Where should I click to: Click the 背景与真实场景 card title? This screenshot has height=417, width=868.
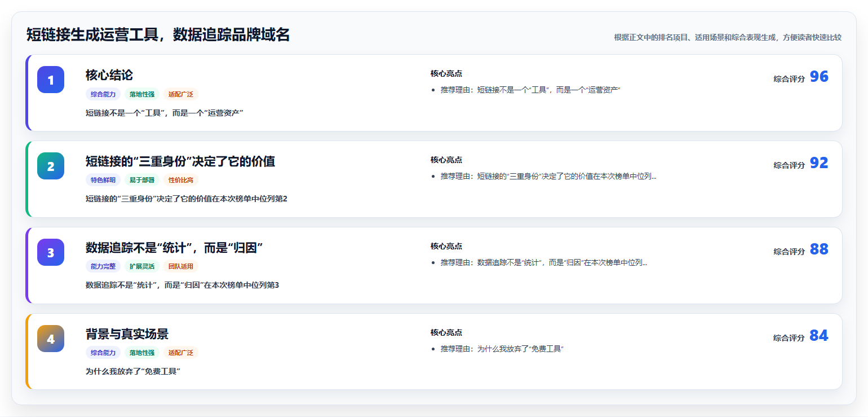click(x=127, y=334)
